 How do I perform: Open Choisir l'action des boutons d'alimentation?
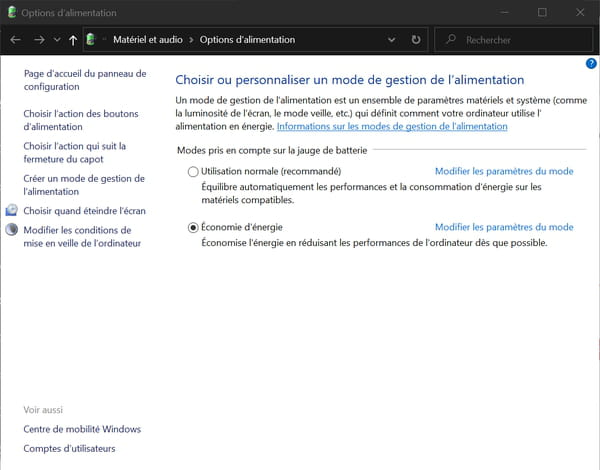coord(81,120)
